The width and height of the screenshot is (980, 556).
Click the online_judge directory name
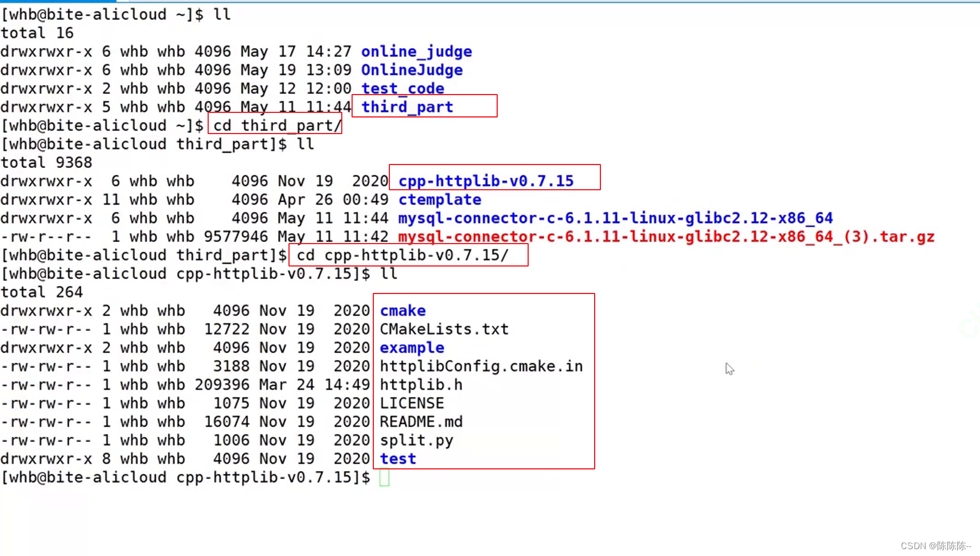coord(416,52)
